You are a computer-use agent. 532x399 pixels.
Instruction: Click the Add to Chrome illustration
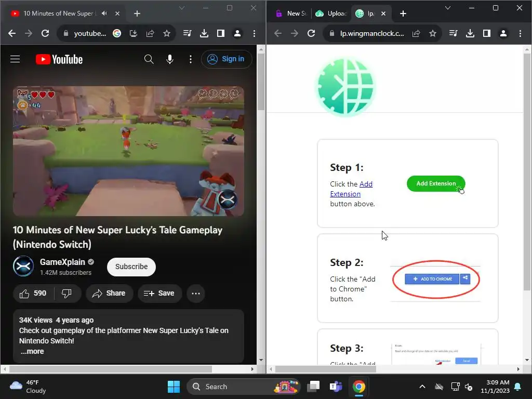point(436,279)
